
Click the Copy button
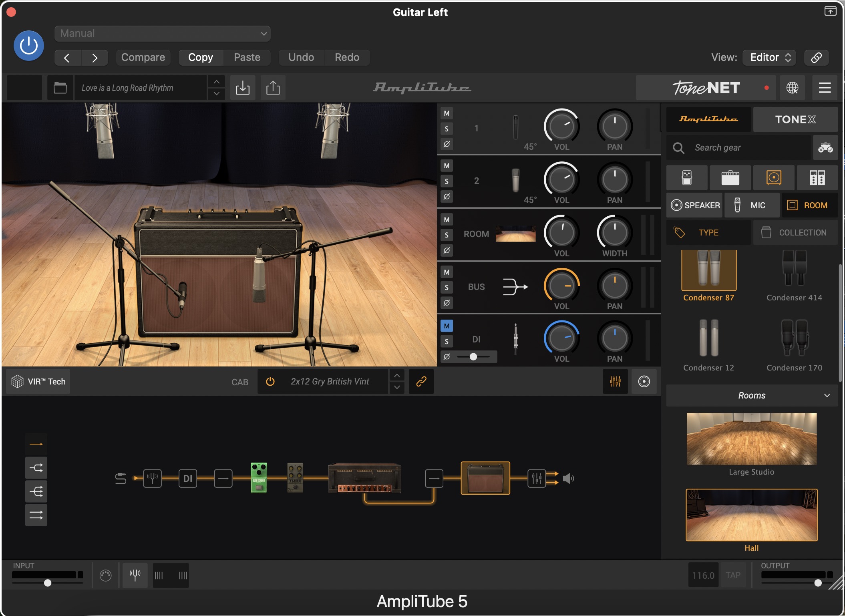(201, 58)
